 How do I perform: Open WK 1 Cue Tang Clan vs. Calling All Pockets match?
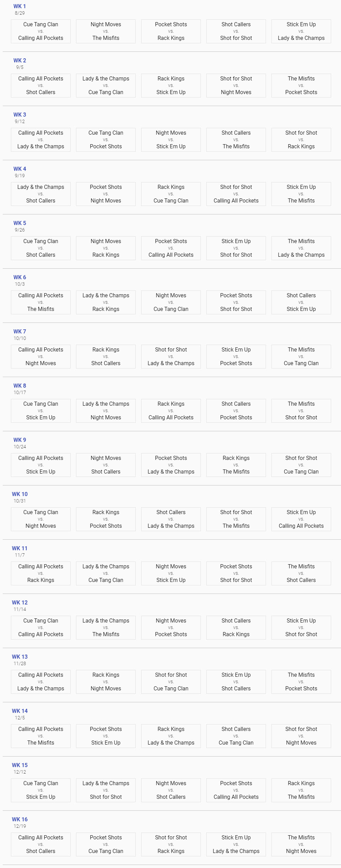click(x=41, y=31)
